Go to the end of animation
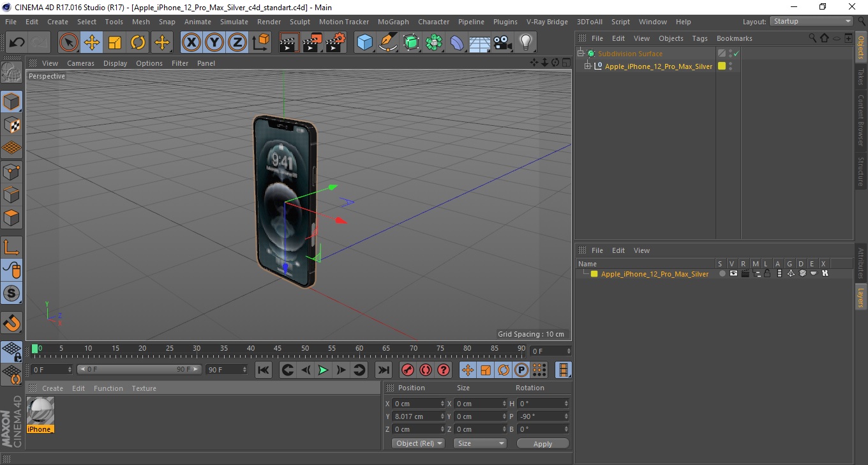The height and width of the screenshot is (465, 868). pyautogui.click(x=383, y=370)
